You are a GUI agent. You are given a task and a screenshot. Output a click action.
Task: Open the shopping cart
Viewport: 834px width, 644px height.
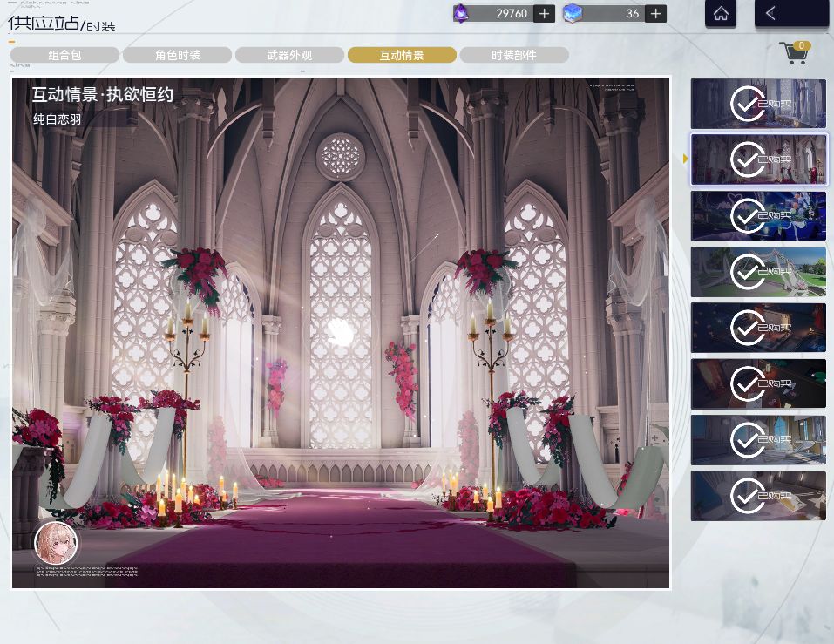(x=795, y=53)
